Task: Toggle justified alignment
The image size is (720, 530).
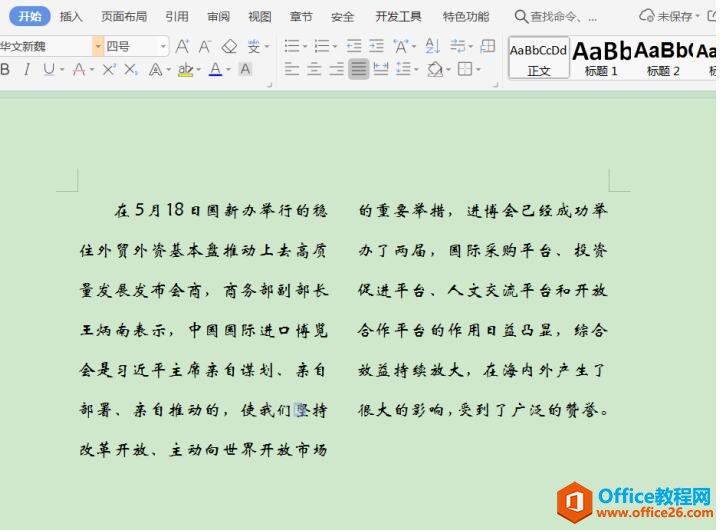Action: (x=359, y=70)
